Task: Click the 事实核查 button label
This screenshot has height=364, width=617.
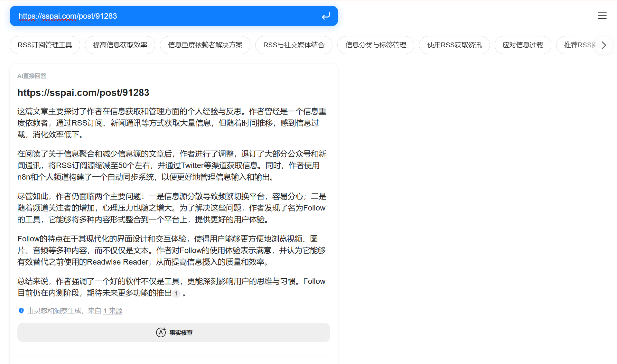Action: pos(181,332)
